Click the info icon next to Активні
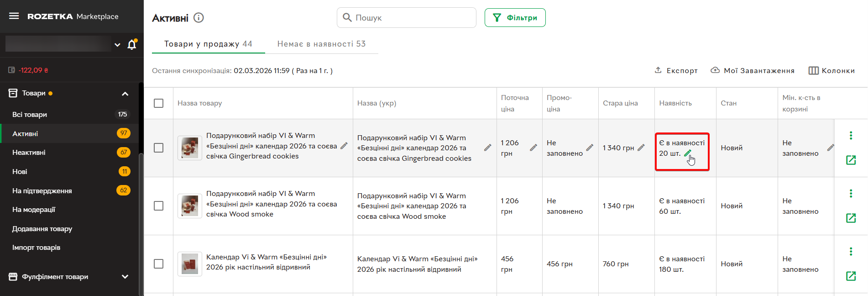Screen dimensions: 868x296 pyautogui.click(x=199, y=18)
